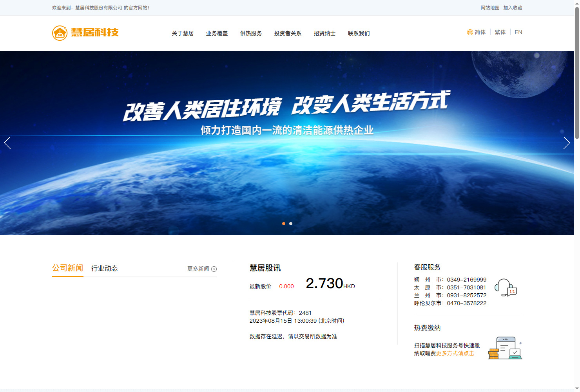The width and height of the screenshot is (580, 392).
Task: Click the 呼伦贝尔市 phone number 0470-3578222
Action: tap(467, 303)
